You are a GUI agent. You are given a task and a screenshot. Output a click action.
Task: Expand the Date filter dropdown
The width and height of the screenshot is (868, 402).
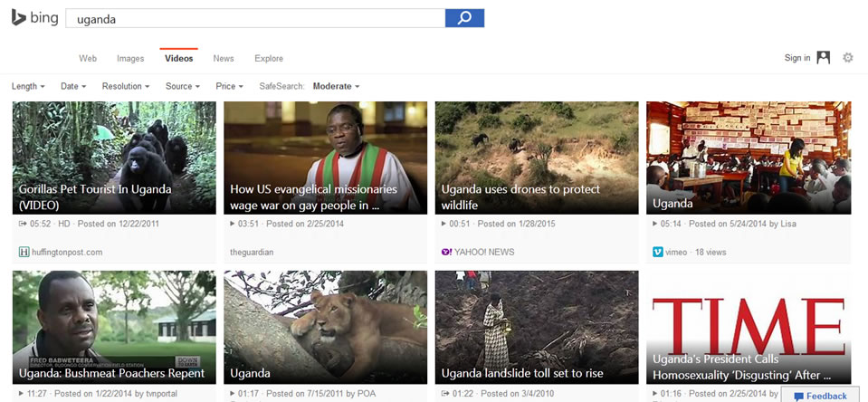coord(73,86)
